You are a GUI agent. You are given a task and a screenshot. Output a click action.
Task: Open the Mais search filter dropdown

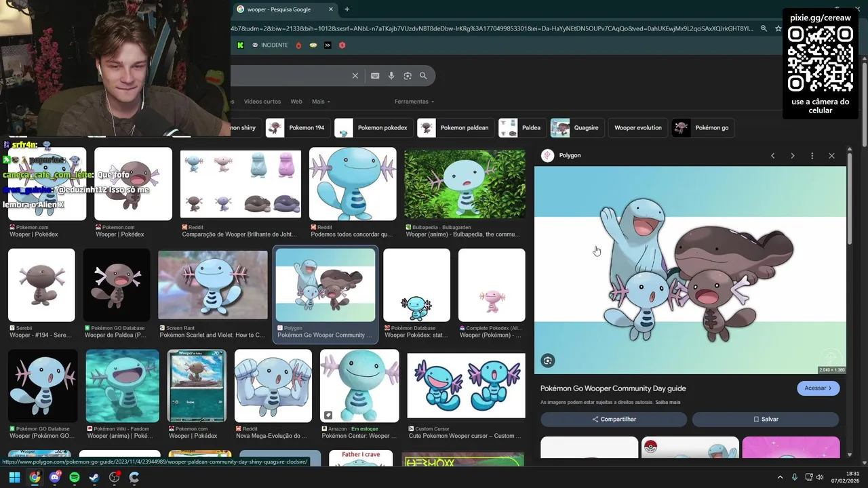coord(321,102)
